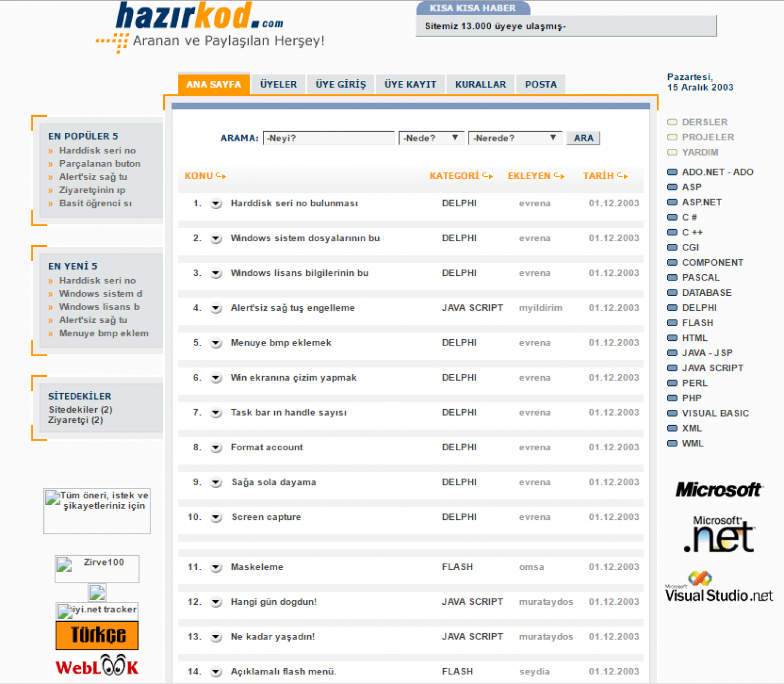
Task: Click the -Neyi? search text field
Action: click(328, 138)
